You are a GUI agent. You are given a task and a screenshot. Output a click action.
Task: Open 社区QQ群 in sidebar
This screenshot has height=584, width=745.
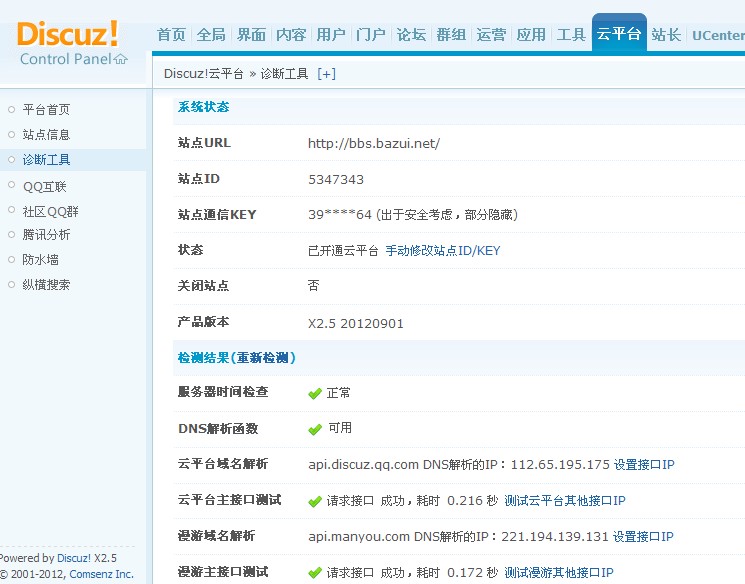50,211
